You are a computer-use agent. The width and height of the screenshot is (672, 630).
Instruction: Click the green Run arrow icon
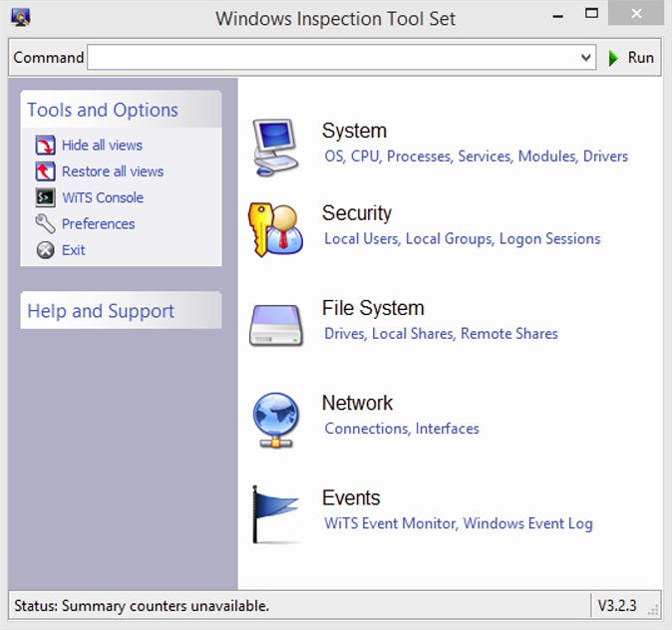click(x=613, y=58)
